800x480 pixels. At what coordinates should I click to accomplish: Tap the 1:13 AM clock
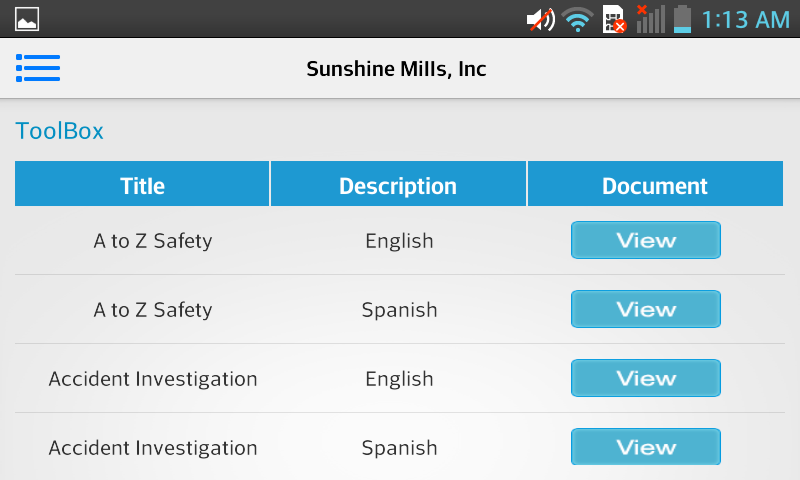[x=745, y=20]
